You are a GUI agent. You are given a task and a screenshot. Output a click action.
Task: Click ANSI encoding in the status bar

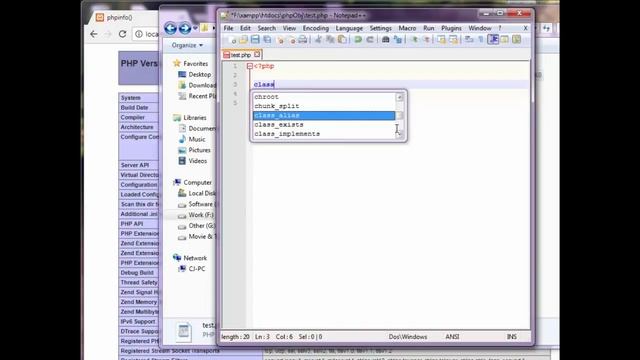pos(452,337)
